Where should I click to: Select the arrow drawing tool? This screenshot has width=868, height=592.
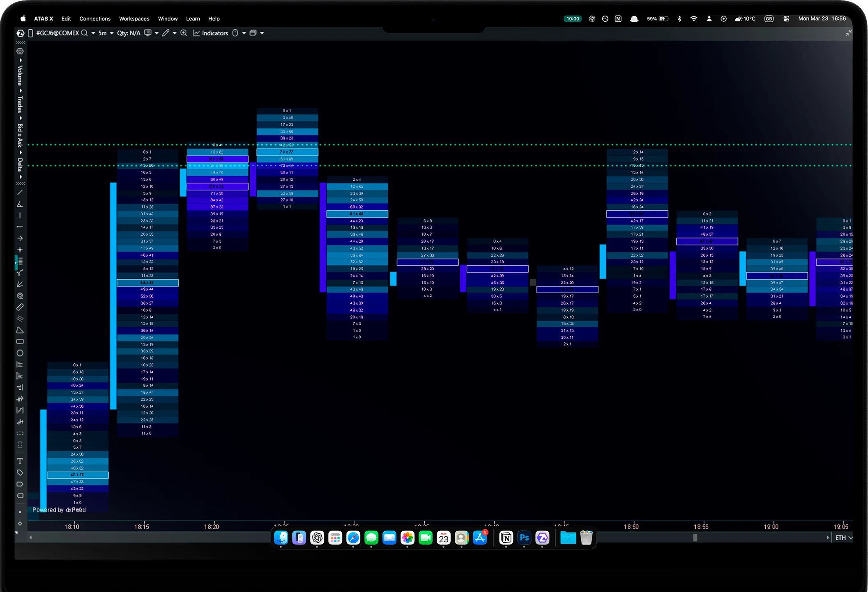point(20,238)
